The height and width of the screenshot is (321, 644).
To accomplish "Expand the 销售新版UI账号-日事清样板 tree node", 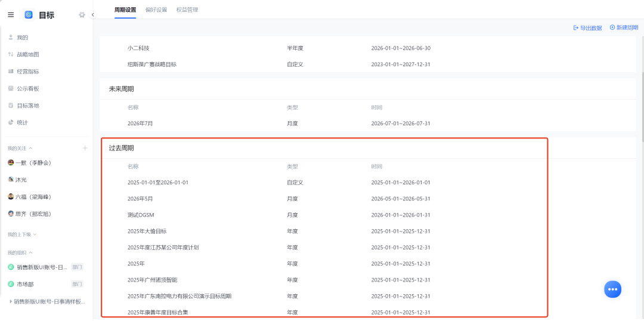I will tap(11, 302).
